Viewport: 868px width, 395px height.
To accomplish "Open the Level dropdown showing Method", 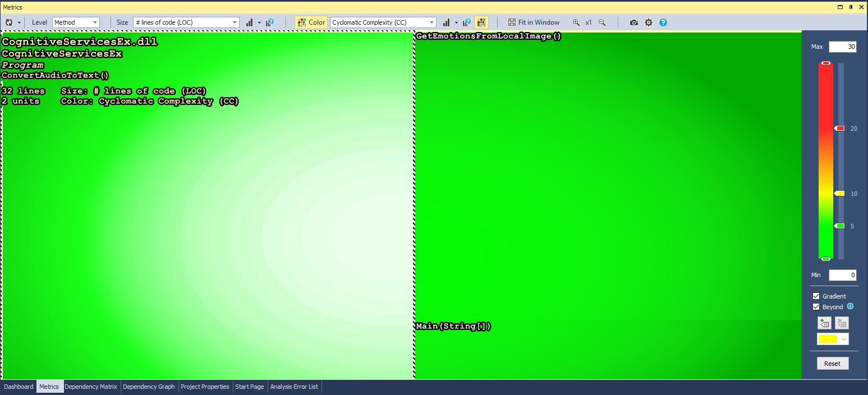I will pos(76,22).
